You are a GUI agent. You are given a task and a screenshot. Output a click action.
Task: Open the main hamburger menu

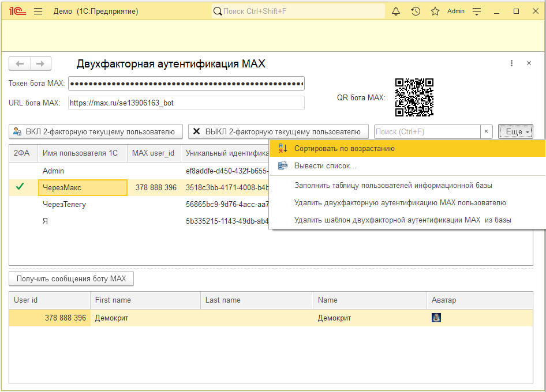pos(38,11)
